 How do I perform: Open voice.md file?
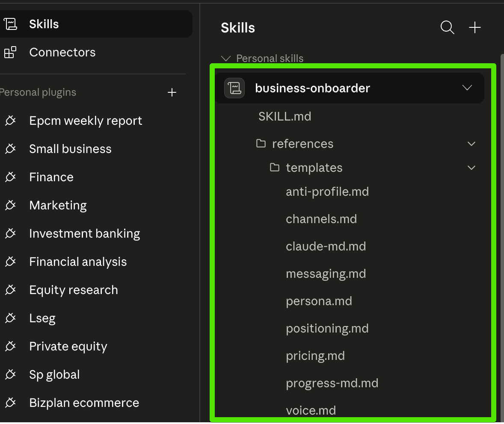point(311,410)
